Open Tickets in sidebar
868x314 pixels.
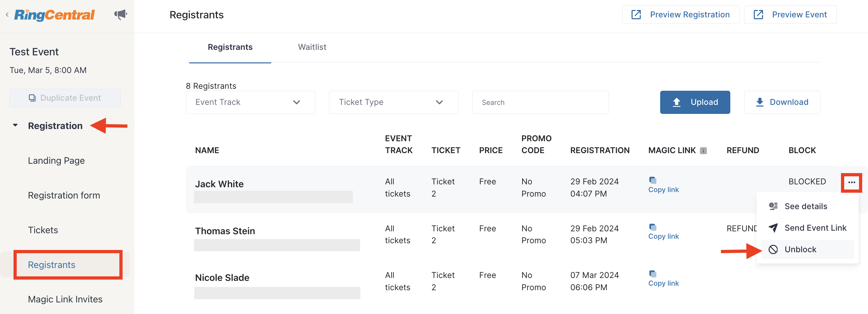[43, 230]
